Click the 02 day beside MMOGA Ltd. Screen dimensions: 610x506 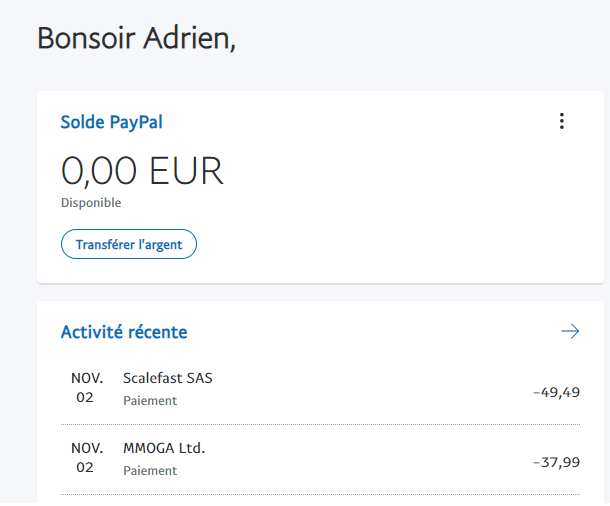tap(86, 467)
